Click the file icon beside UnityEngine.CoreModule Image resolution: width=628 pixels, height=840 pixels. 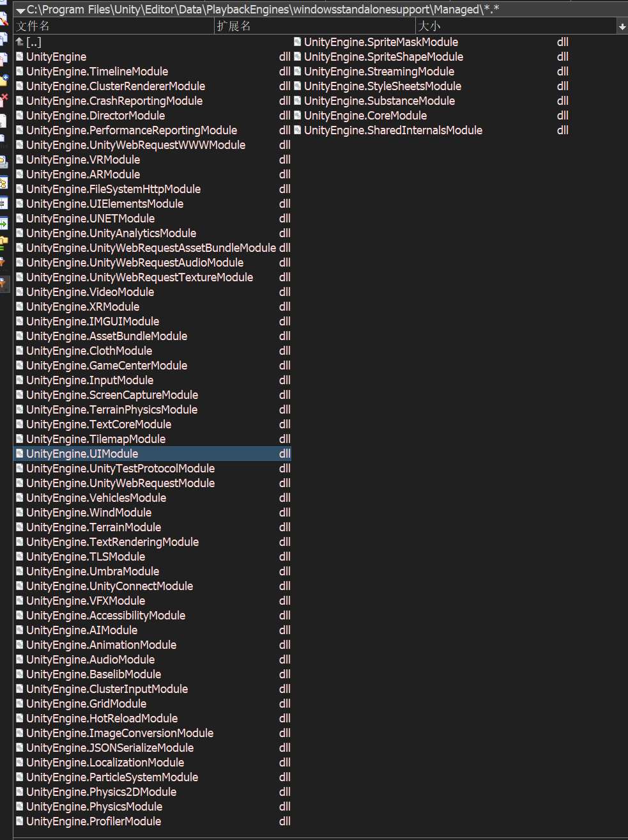[298, 115]
